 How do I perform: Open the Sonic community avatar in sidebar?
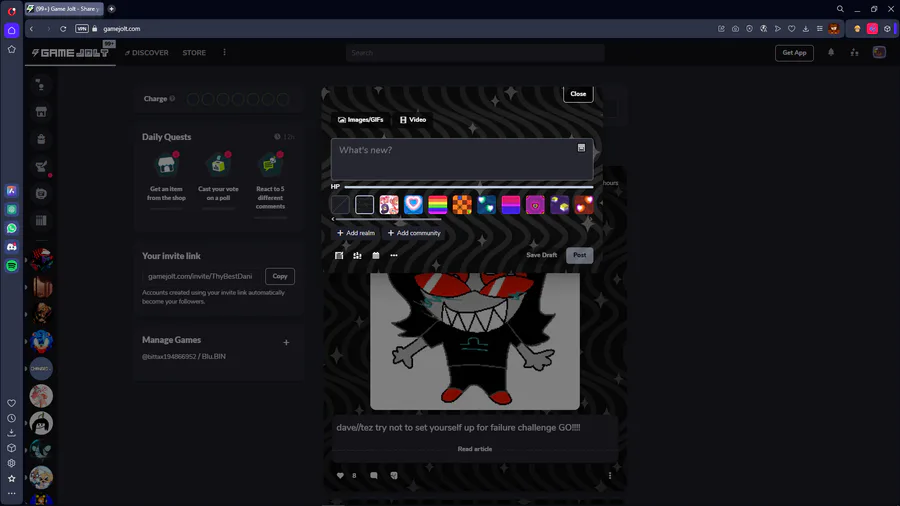click(x=41, y=341)
